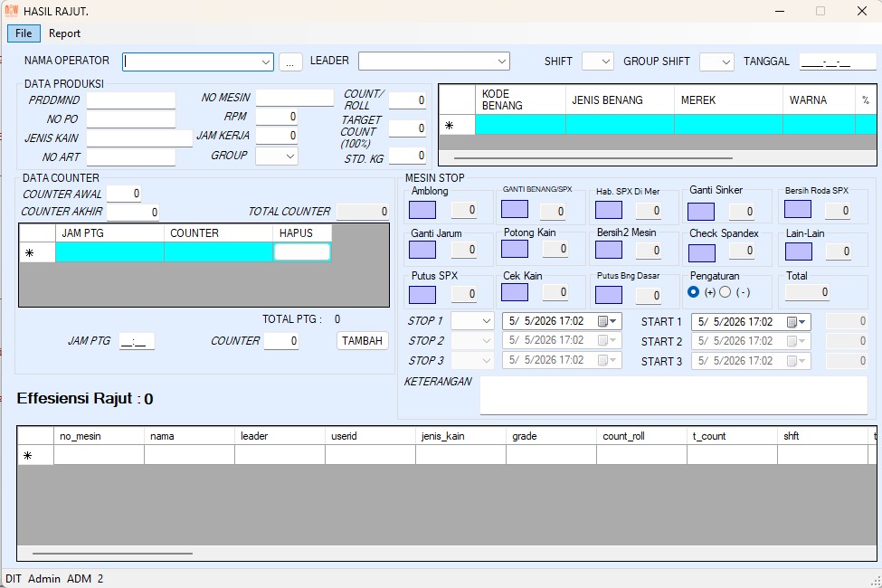Click the jenis_kain column header
882x588 pixels.
pos(460,436)
